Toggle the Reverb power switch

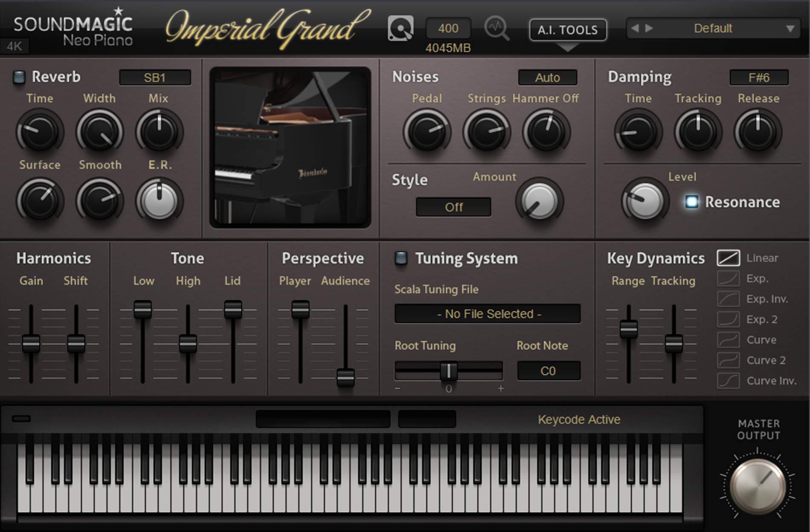[19, 77]
